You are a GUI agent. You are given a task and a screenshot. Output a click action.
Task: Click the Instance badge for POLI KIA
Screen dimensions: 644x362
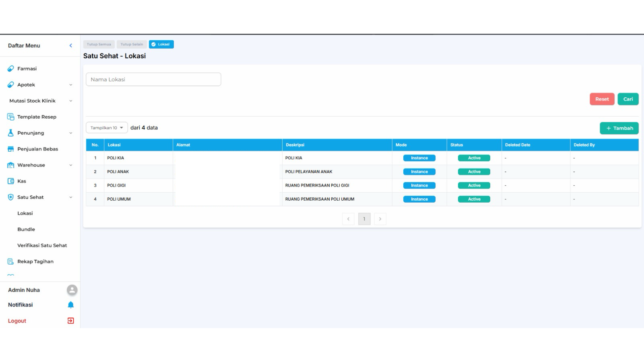pos(419,158)
